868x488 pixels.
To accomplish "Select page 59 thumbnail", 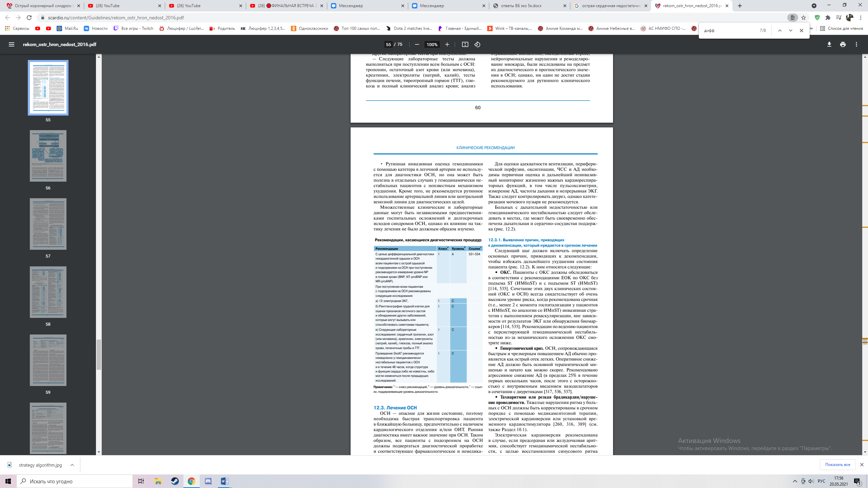I will tap(48, 360).
